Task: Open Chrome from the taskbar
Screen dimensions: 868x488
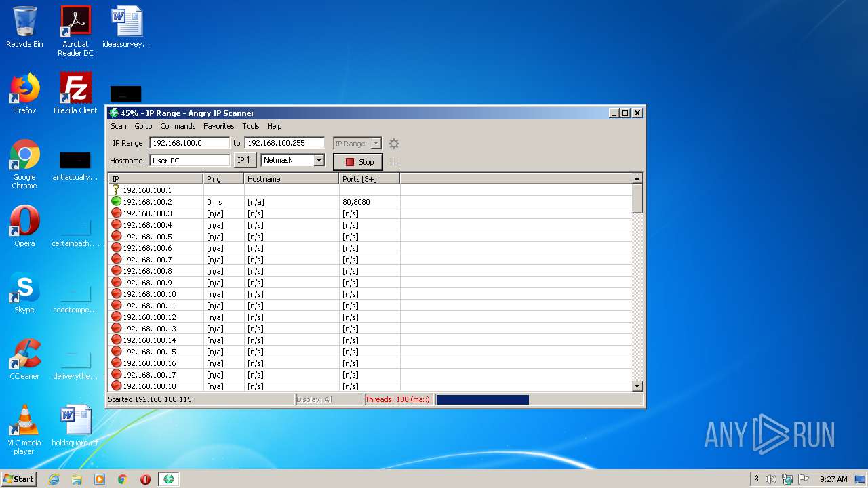Action: [123, 479]
